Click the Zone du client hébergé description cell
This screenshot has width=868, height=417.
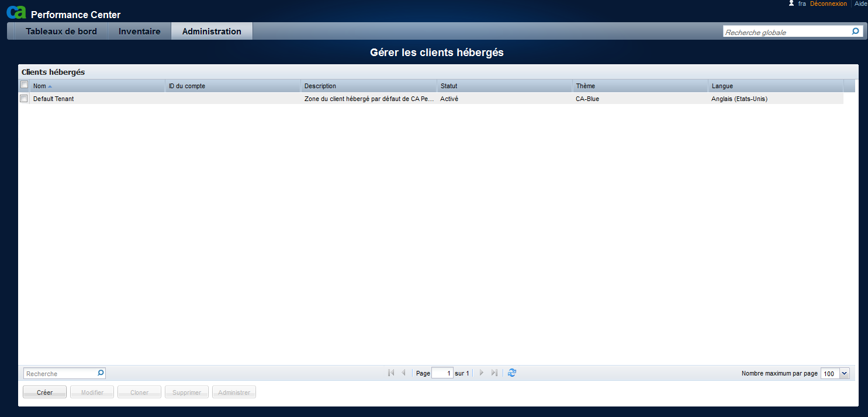tap(369, 99)
